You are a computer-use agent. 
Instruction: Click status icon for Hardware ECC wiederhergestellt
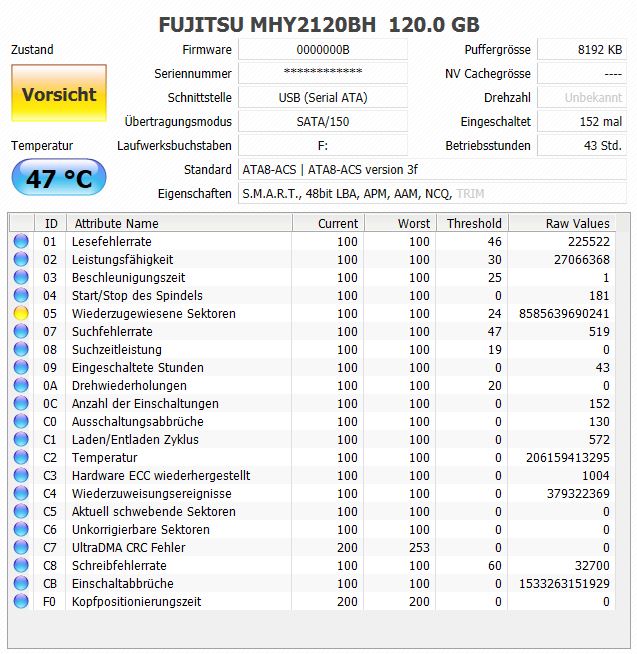[x=21, y=475]
